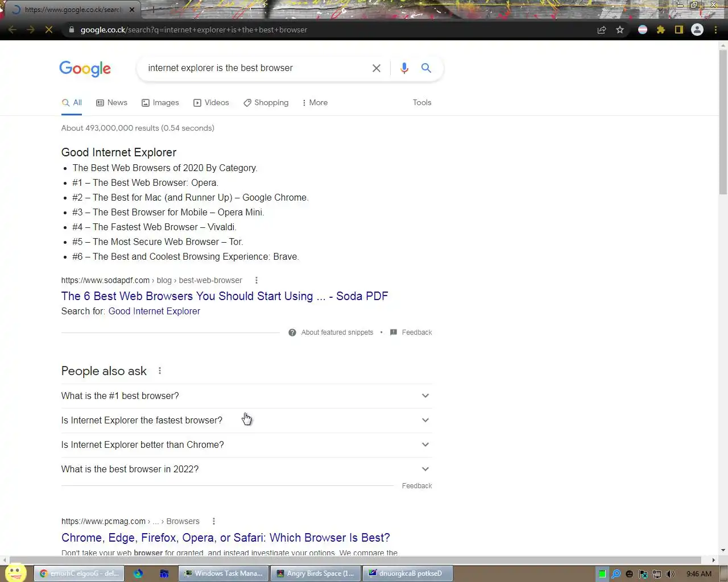Image resolution: width=728 pixels, height=582 pixels.
Task: Expand 'Is Internet Explorer better than Chrome?'
Action: (246, 445)
